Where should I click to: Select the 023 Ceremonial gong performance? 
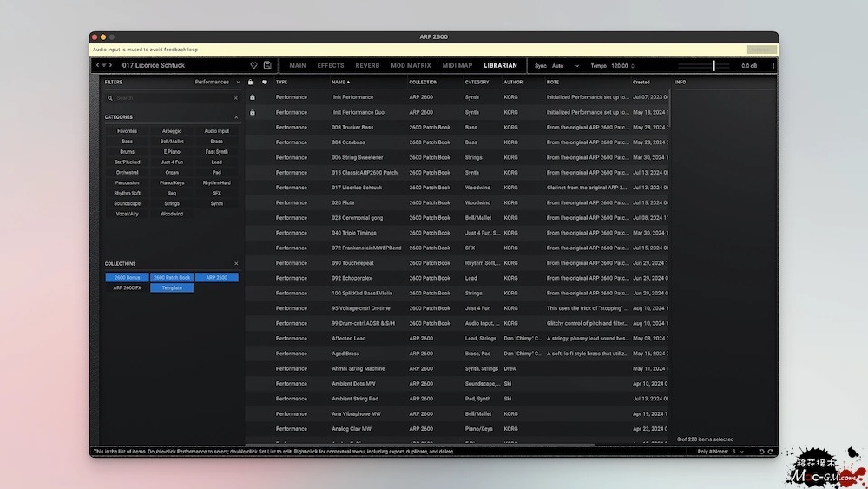[x=457, y=218]
